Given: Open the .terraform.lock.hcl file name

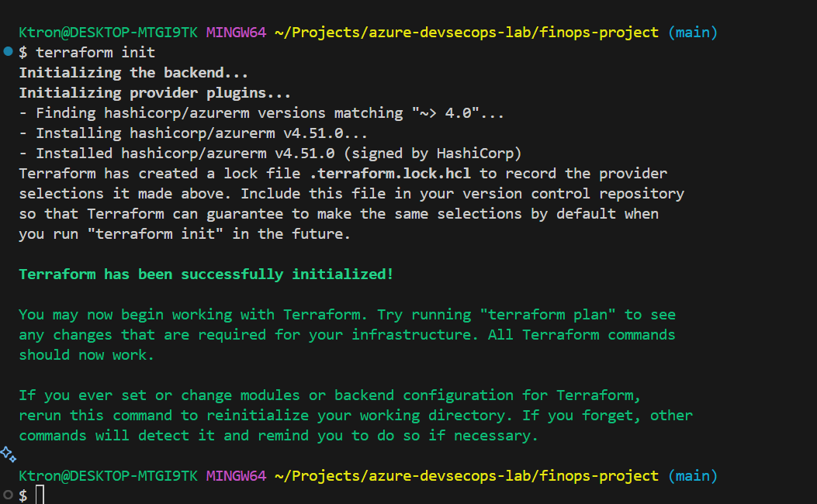Looking at the screenshot, I should point(403,173).
